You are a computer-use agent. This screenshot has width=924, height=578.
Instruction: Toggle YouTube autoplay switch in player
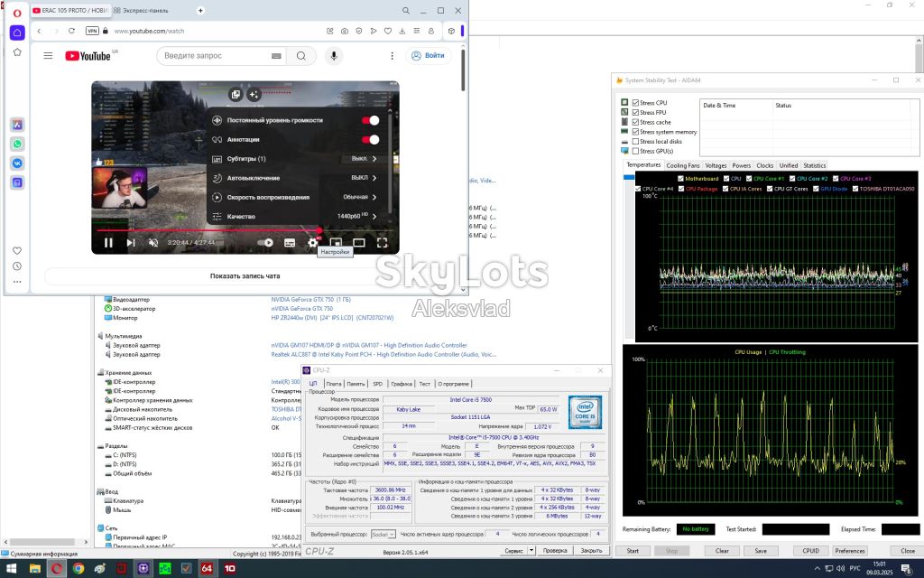pos(266,242)
